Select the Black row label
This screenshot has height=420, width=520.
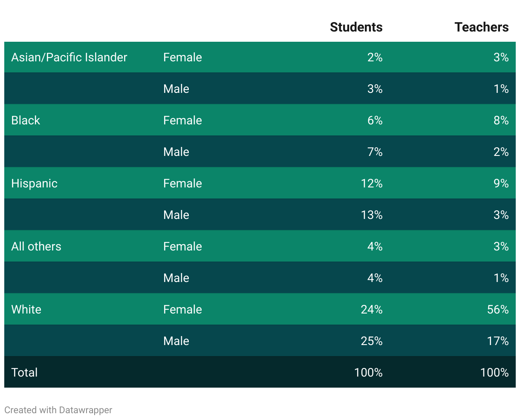click(26, 121)
